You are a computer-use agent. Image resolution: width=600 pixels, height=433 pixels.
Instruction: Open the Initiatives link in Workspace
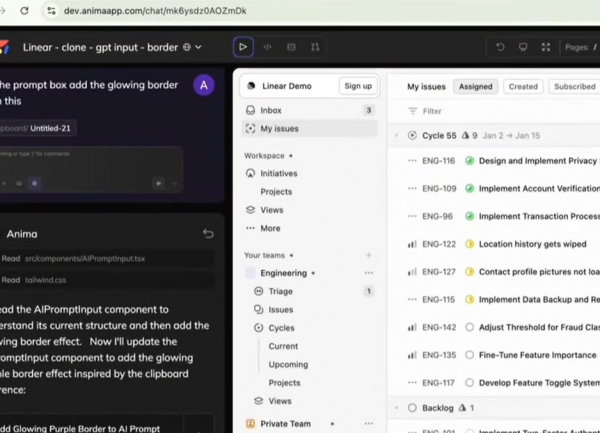tap(279, 173)
